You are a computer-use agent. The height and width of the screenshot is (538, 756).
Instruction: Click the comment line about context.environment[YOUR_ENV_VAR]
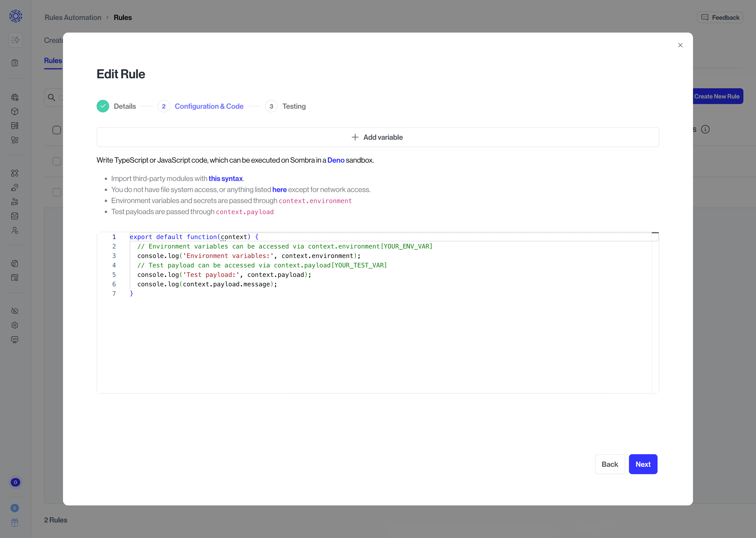click(285, 246)
